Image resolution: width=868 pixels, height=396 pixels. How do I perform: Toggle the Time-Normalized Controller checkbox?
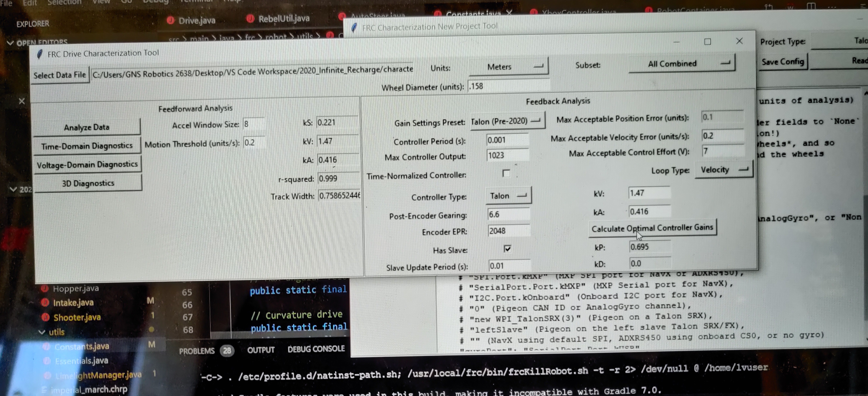click(506, 173)
